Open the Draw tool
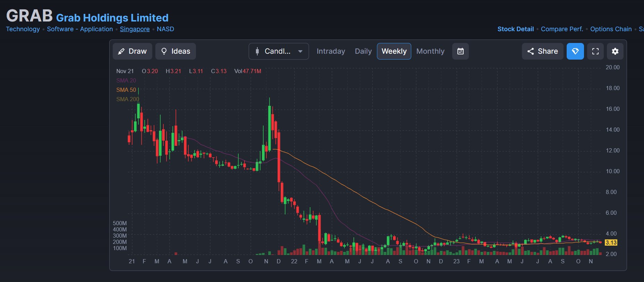 point(132,51)
